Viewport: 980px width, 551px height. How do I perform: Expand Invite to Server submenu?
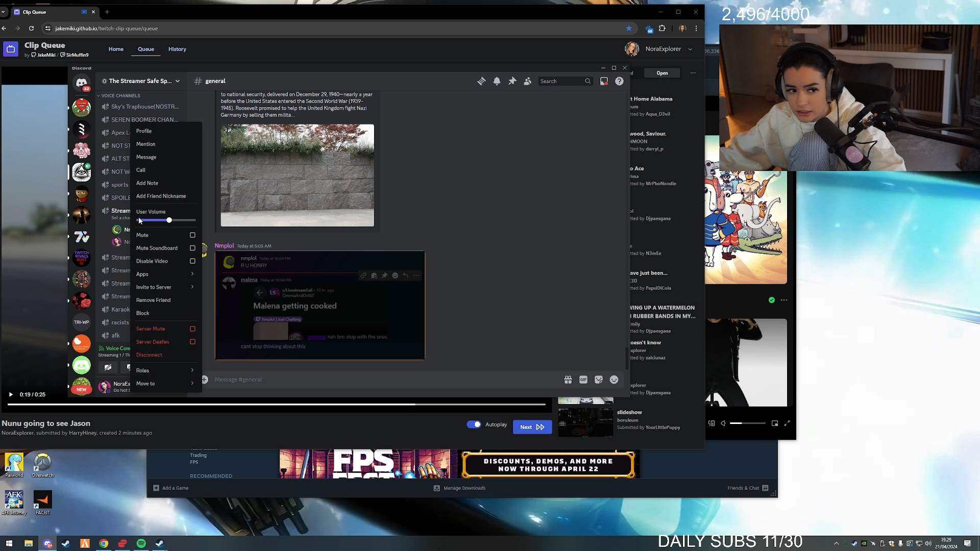click(x=165, y=287)
